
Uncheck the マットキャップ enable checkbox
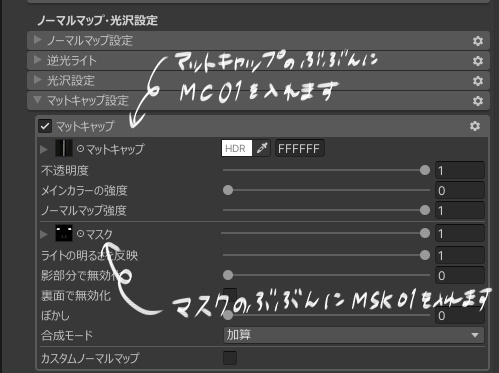coord(45,126)
